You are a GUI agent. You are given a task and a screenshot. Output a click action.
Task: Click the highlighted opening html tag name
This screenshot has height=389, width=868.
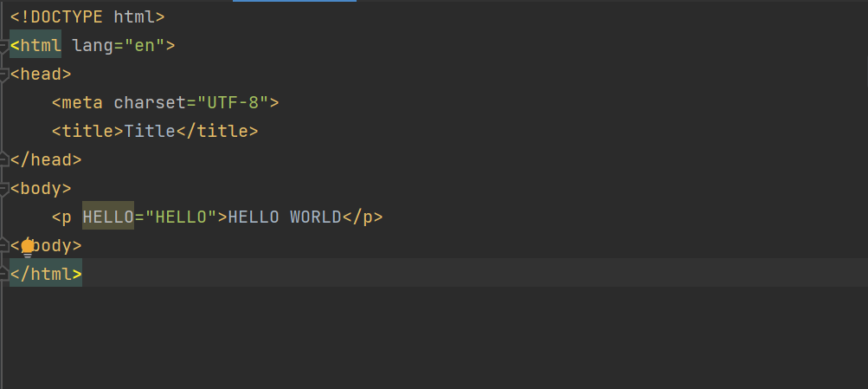tap(40, 45)
